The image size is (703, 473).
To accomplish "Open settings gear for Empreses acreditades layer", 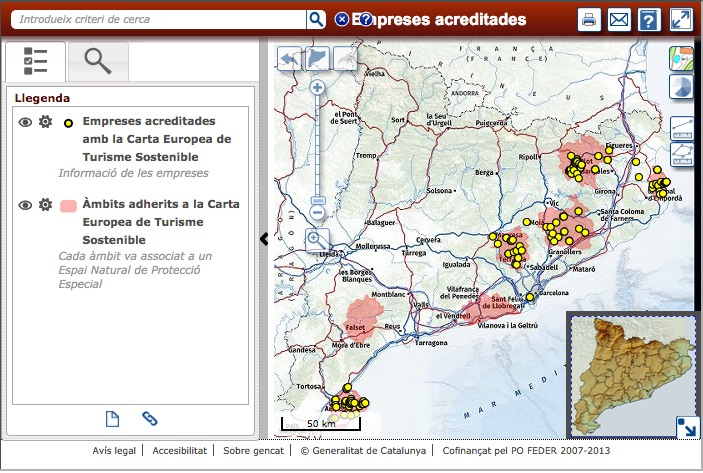I will click(45, 122).
